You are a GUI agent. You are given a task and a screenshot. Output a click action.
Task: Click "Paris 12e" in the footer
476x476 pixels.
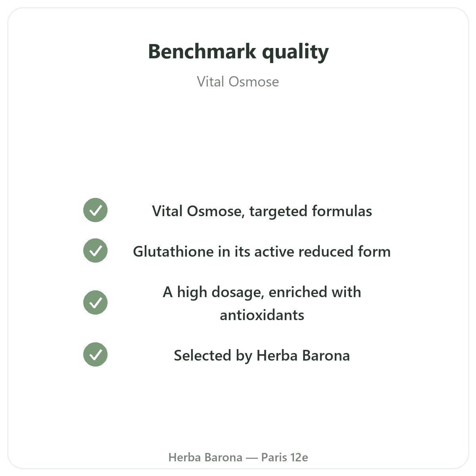pyautogui.click(x=284, y=457)
